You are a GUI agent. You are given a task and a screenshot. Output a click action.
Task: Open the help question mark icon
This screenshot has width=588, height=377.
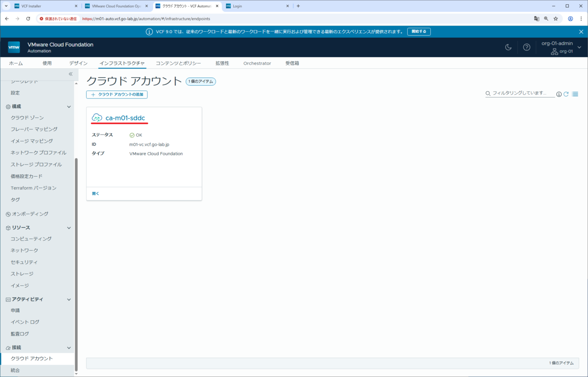527,47
